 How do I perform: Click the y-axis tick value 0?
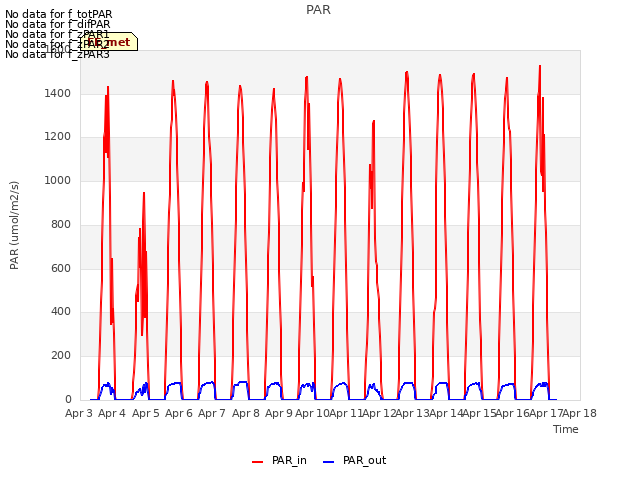pyautogui.click(x=68, y=399)
